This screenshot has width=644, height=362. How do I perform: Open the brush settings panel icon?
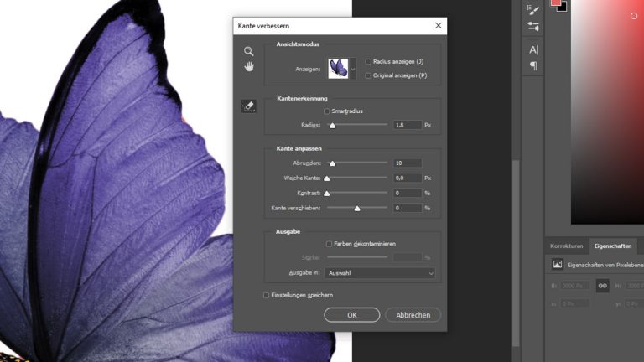click(x=533, y=9)
